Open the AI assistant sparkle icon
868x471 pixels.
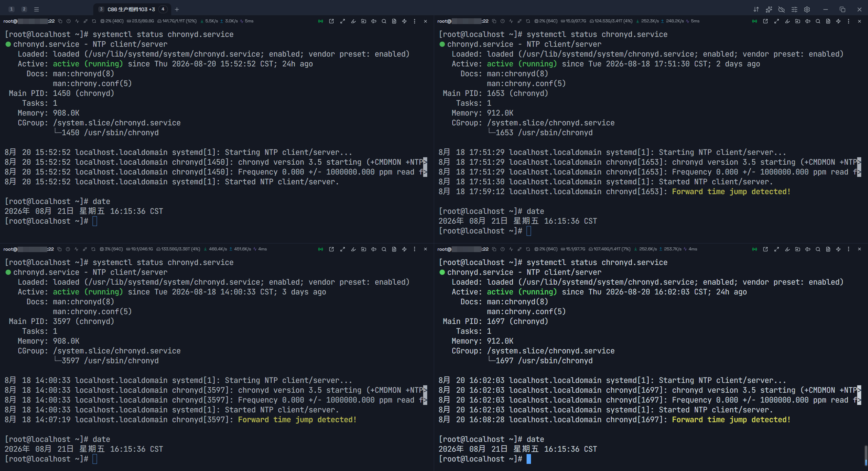769,9
